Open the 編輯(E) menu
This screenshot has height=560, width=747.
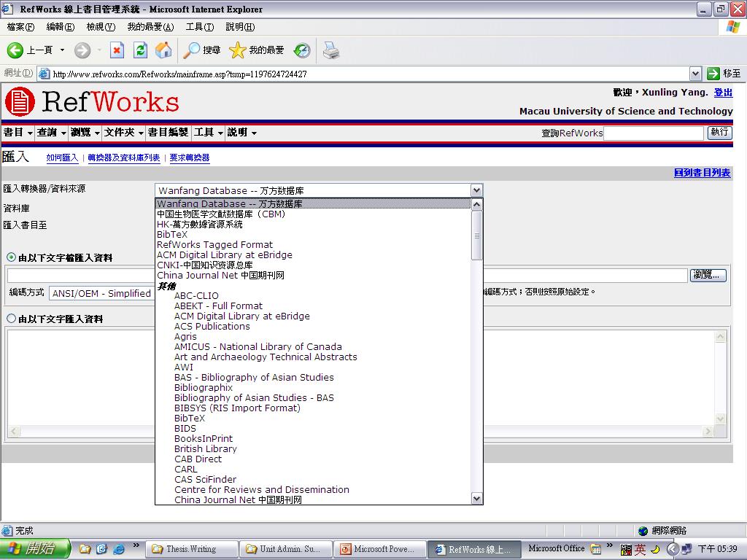click(x=61, y=27)
